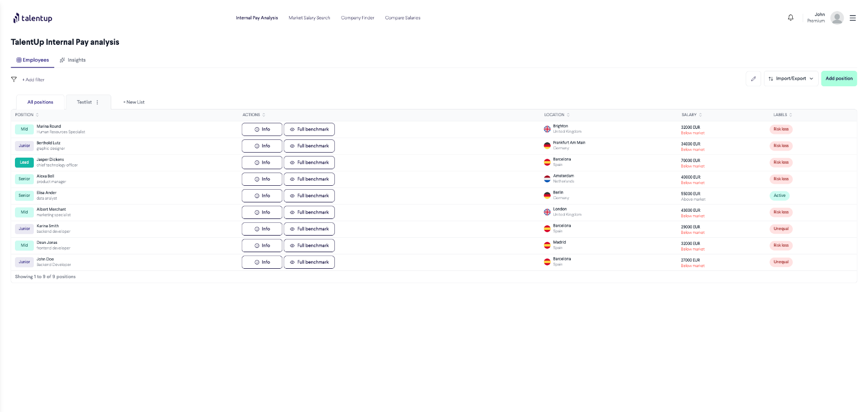Expand the Import/Export dropdown
This screenshot has width=868, height=412.
pos(790,79)
